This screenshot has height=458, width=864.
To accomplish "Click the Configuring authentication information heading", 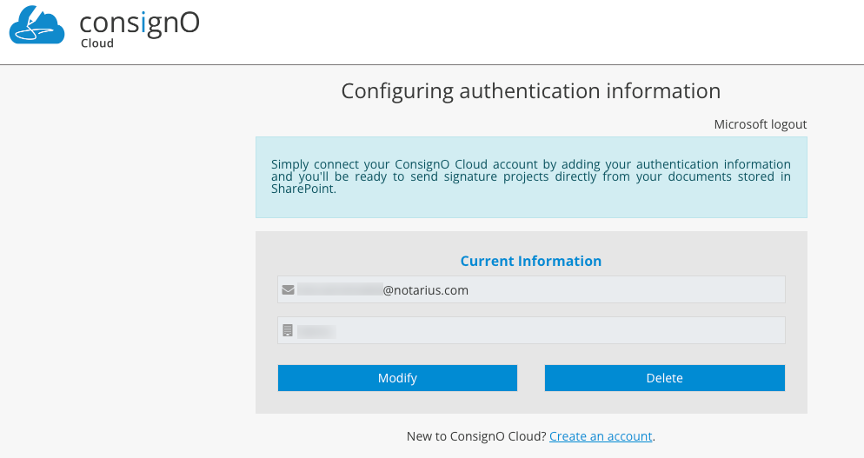I will coord(530,91).
